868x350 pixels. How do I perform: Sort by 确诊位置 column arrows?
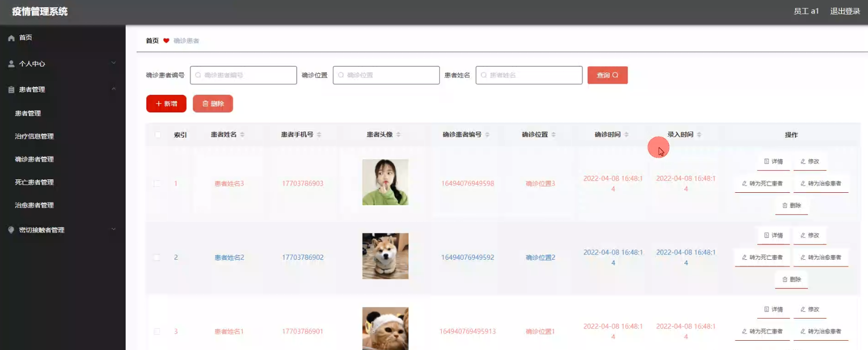click(553, 135)
